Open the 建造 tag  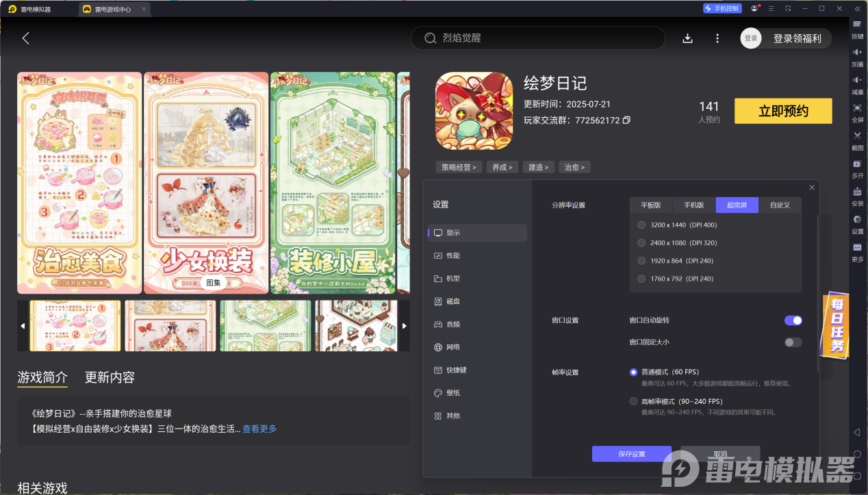[539, 167]
